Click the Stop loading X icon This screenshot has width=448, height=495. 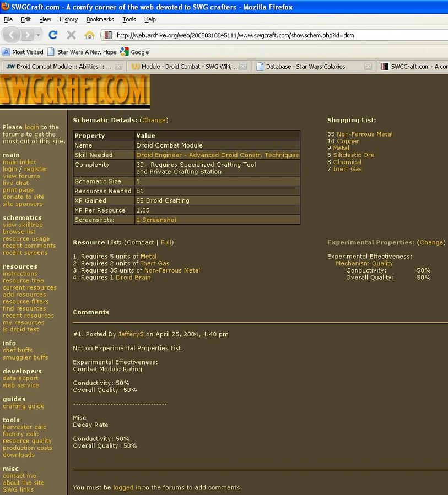71,35
